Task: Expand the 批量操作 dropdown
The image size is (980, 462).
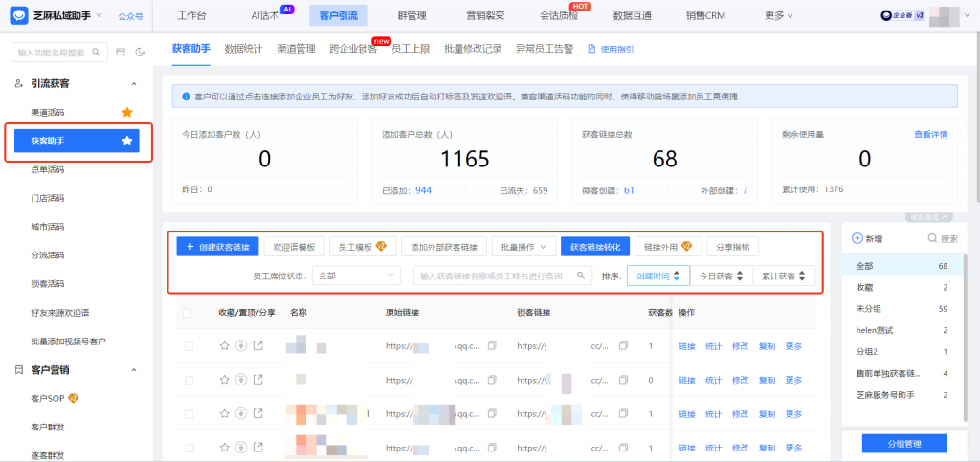Action: [x=523, y=247]
